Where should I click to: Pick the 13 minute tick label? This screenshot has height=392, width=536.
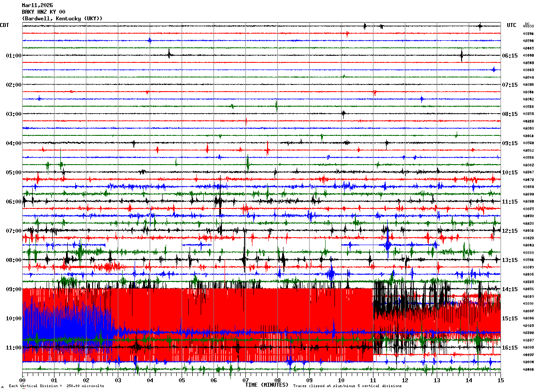(437, 380)
